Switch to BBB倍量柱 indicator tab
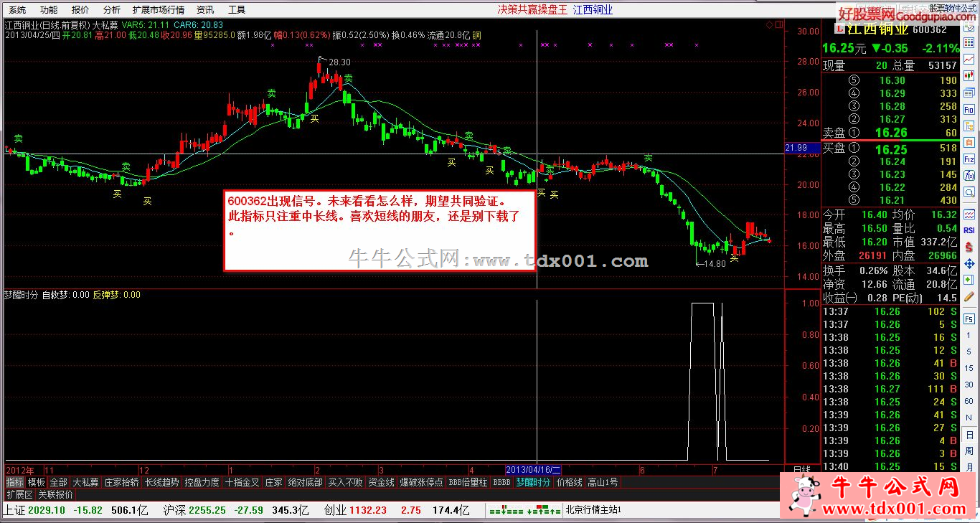Image resolution: width=980 pixels, height=523 pixels. click(x=468, y=482)
